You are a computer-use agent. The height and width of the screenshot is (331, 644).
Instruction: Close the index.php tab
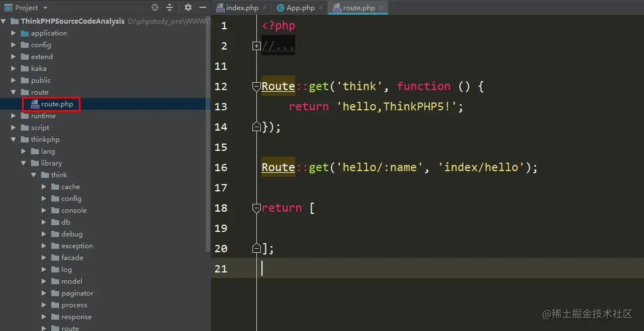pos(264,8)
